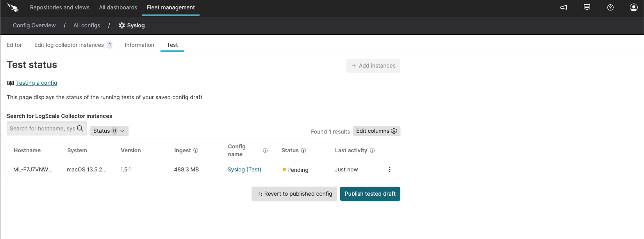This screenshot has height=239, width=644.
Task: Focus the hostname search input field
Action: 42,128
